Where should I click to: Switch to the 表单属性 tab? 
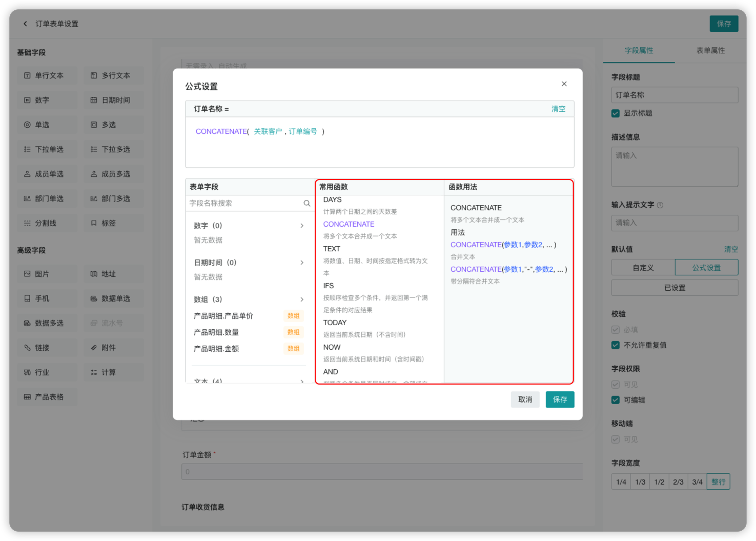tap(711, 50)
